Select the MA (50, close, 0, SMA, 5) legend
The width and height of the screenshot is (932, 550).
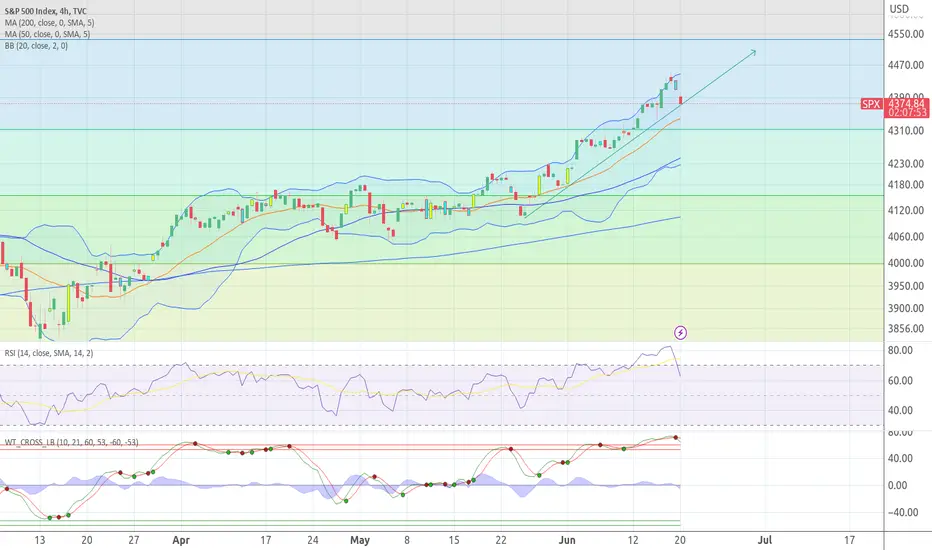tap(48, 34)
